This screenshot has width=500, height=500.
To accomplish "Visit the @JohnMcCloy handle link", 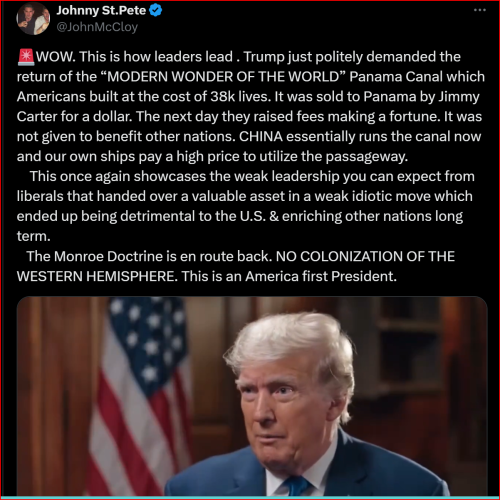I will tap(97, 27).
